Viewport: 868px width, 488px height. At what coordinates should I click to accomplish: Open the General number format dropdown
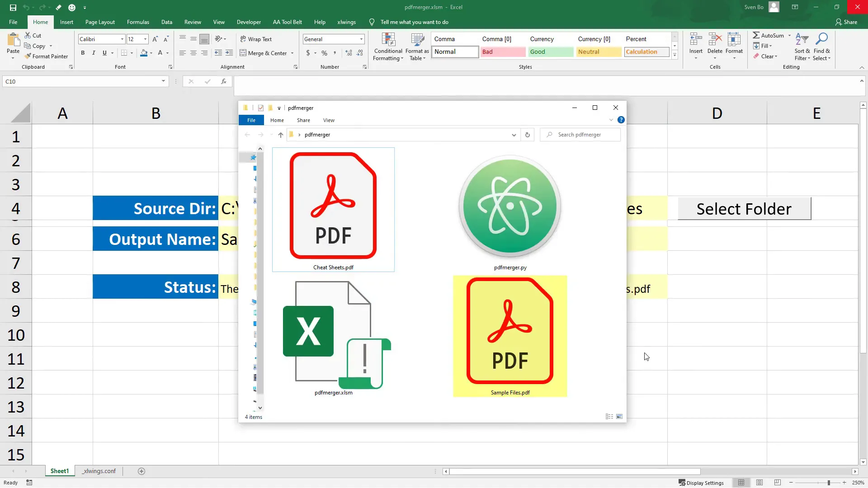click(x=360, y=39)
